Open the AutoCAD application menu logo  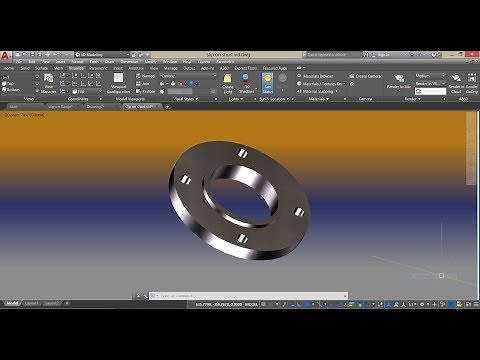[6, 56]
